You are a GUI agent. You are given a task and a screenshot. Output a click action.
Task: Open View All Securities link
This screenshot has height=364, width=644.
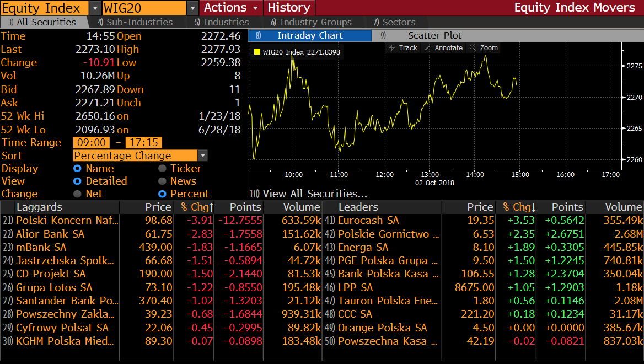pos(314,194)
